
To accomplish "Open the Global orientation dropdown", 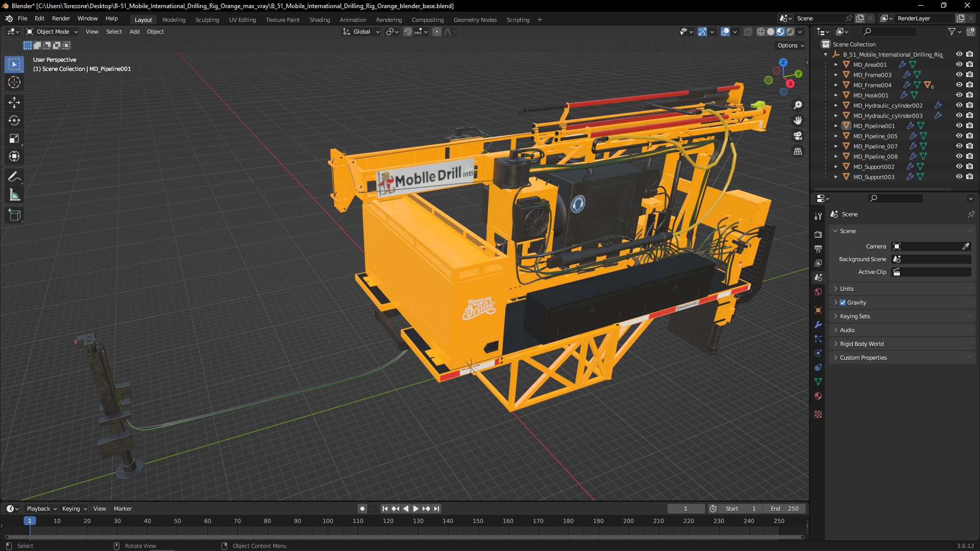I will (x=361, y=32).
